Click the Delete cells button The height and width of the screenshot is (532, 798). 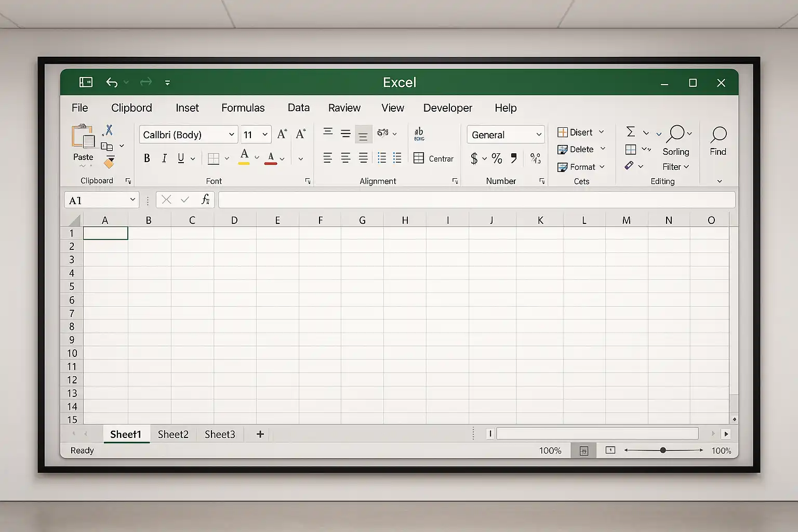click(576, 150)
